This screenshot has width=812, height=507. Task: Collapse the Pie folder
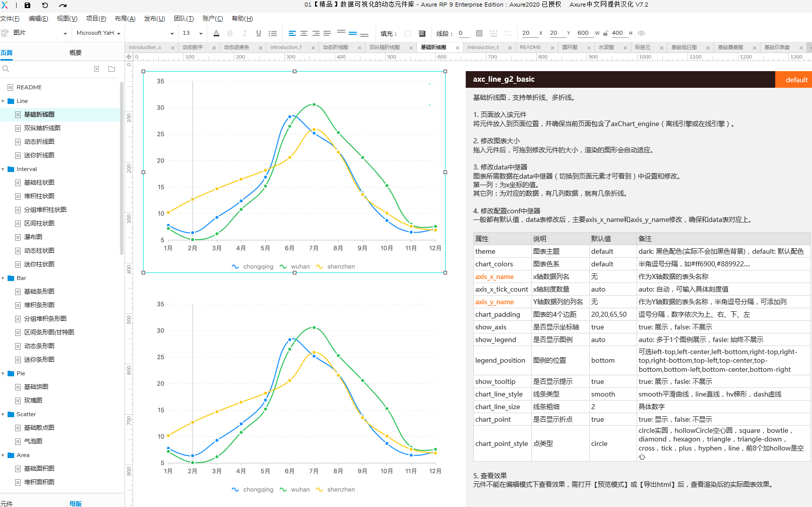click(x=3, y=373)
